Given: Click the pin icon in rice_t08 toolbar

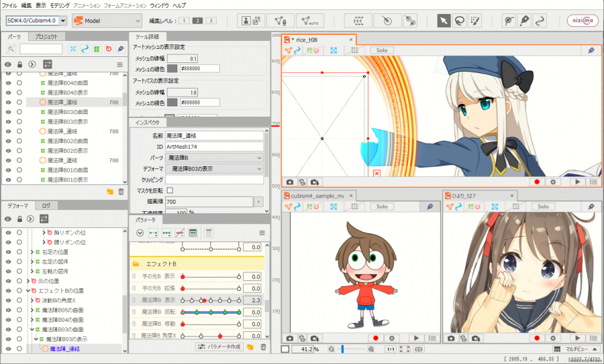Looking at the screenshot, I should coord(591,50).
